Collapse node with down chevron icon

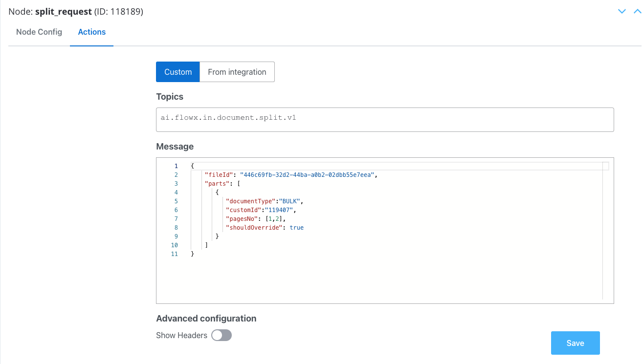622,11
